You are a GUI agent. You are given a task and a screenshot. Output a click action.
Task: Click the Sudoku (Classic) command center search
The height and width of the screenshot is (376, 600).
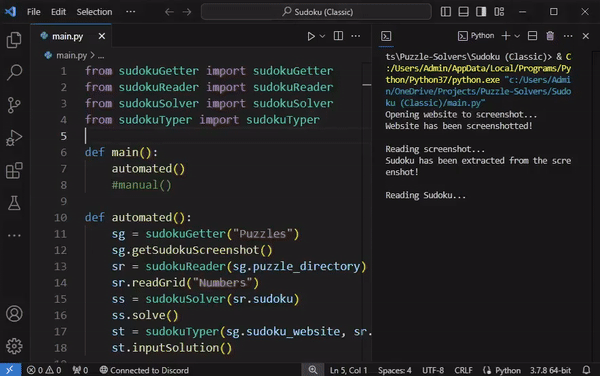[316, 12]
